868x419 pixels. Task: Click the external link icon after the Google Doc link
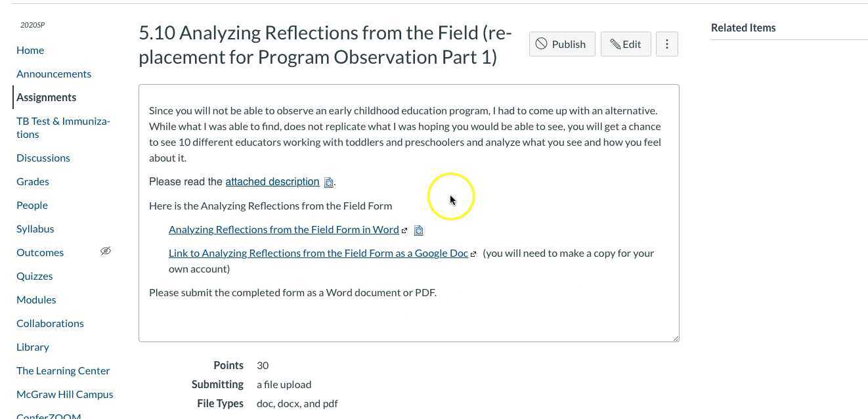(473, 254)
